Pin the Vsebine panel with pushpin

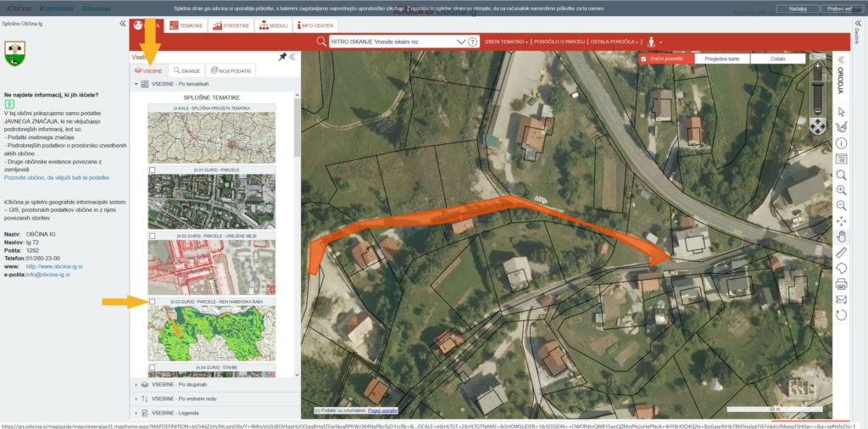click(x=281, y=57)
